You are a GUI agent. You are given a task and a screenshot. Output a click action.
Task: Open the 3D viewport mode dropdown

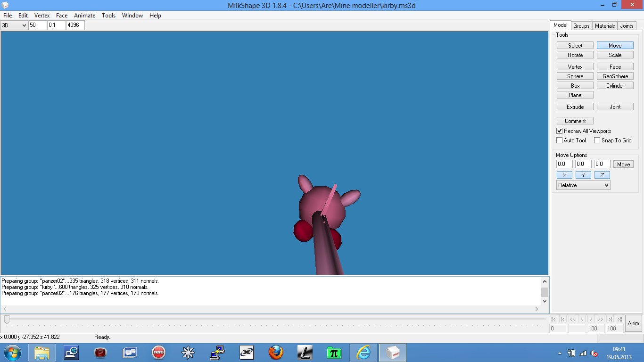14,25
